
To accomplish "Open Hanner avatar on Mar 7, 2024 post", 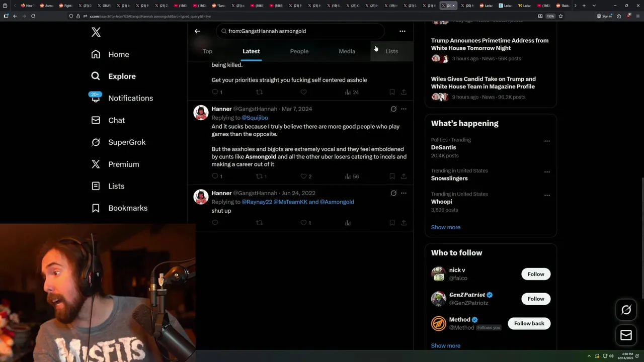I will click(x=201, y=113).
